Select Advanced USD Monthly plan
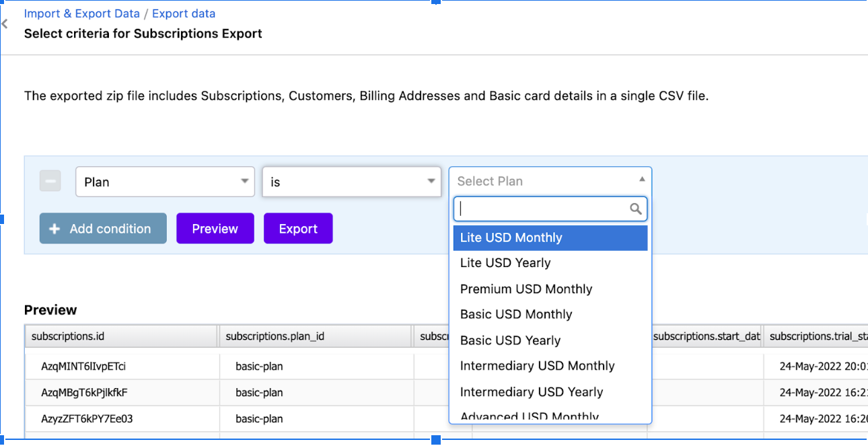Viewport: 868px width, 448px height. point(550,415)
